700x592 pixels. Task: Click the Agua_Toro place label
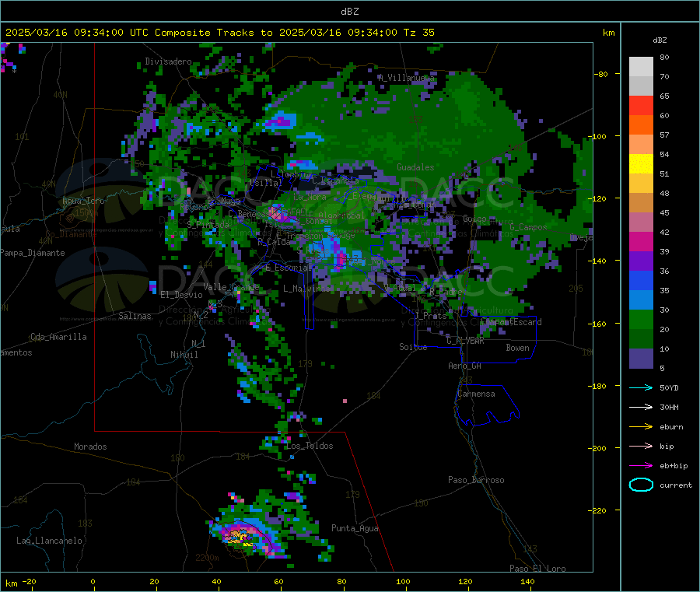coord(83,201)
